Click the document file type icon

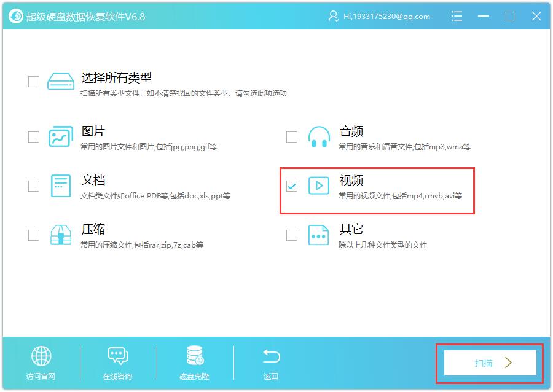(61, 186)
